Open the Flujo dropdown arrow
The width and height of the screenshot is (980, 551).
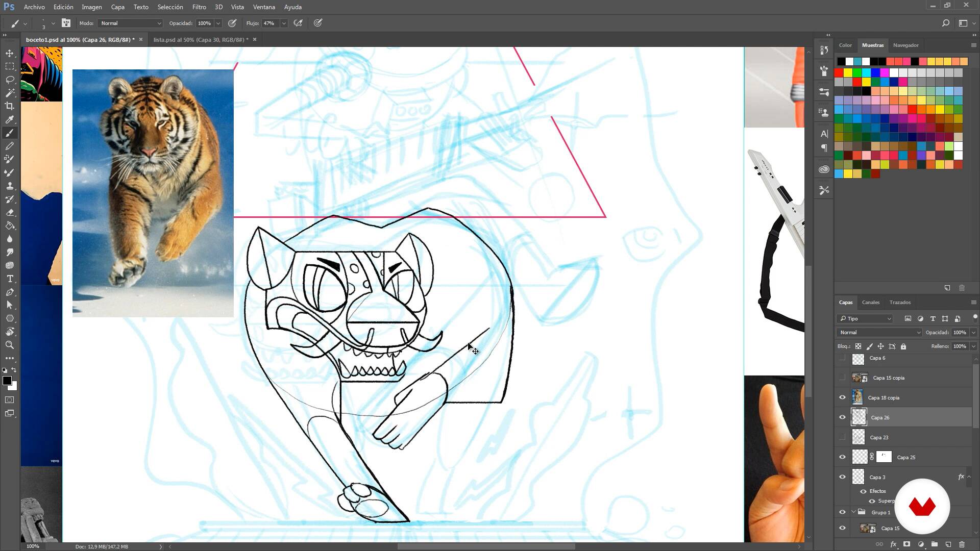tap(284, 23)
